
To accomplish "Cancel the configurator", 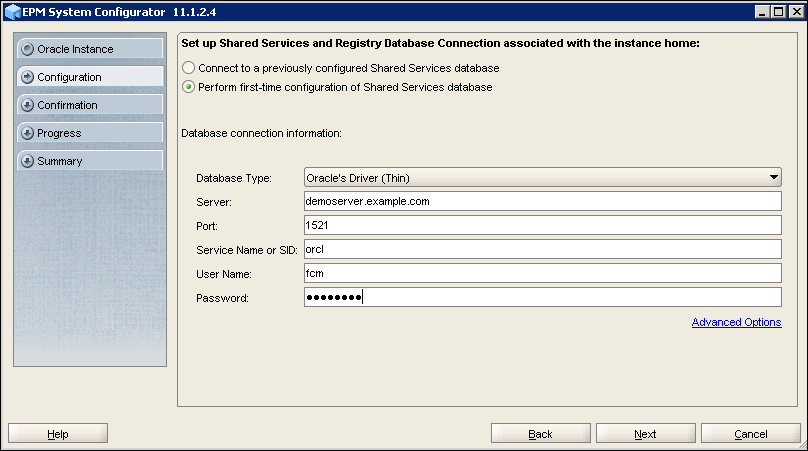I will [751, 433].
